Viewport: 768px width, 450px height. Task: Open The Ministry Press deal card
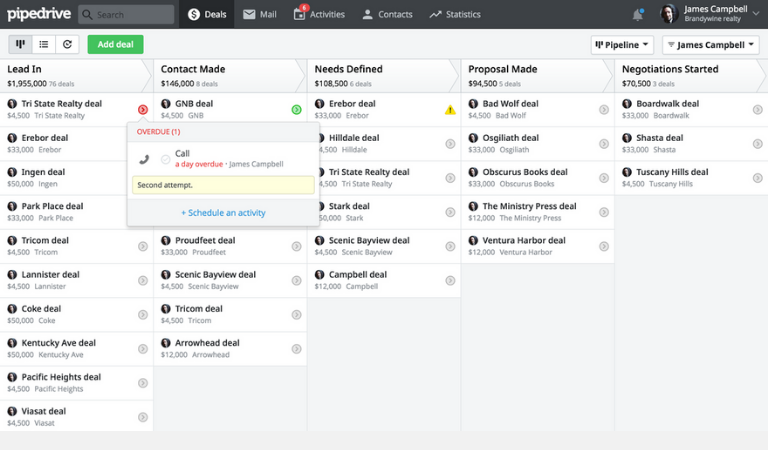[537, 212]
